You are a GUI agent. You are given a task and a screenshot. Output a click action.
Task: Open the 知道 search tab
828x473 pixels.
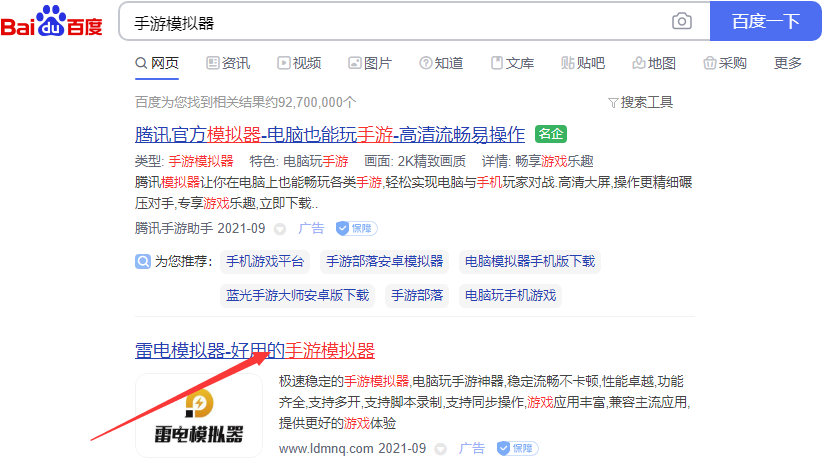tap(441, 63)
